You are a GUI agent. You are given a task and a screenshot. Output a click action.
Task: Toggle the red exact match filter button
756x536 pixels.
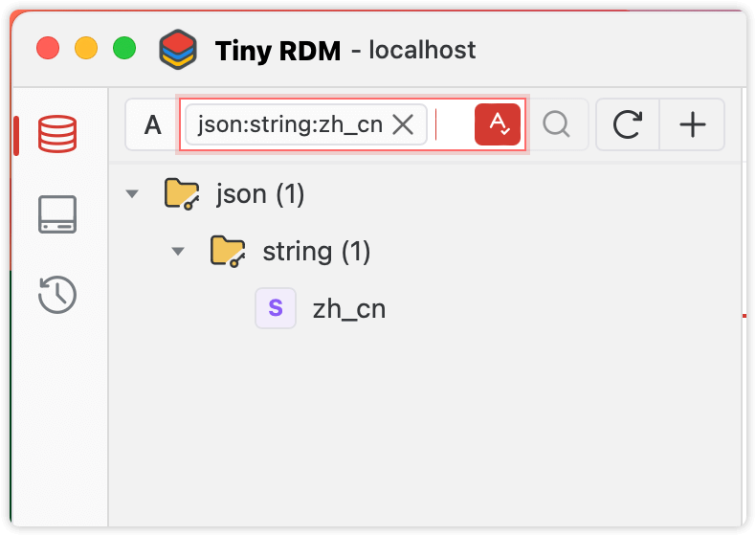click(497, 124)
